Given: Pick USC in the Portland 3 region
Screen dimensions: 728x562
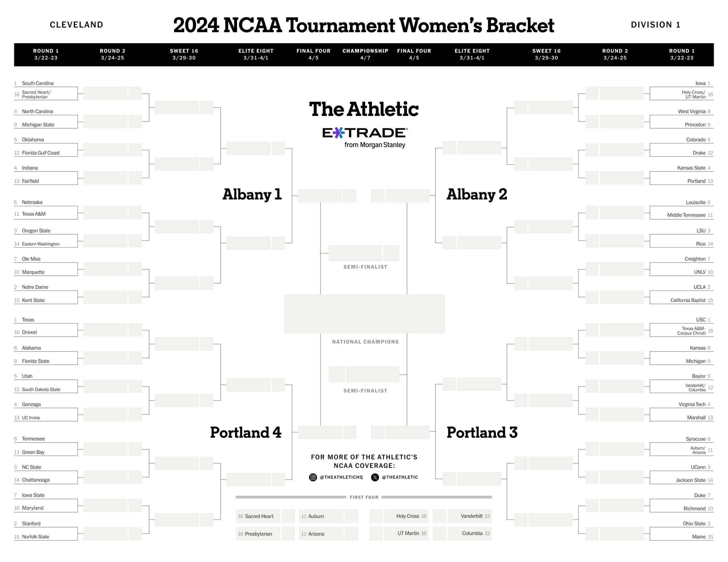Looking at the screenshot, I should point(701,320).
